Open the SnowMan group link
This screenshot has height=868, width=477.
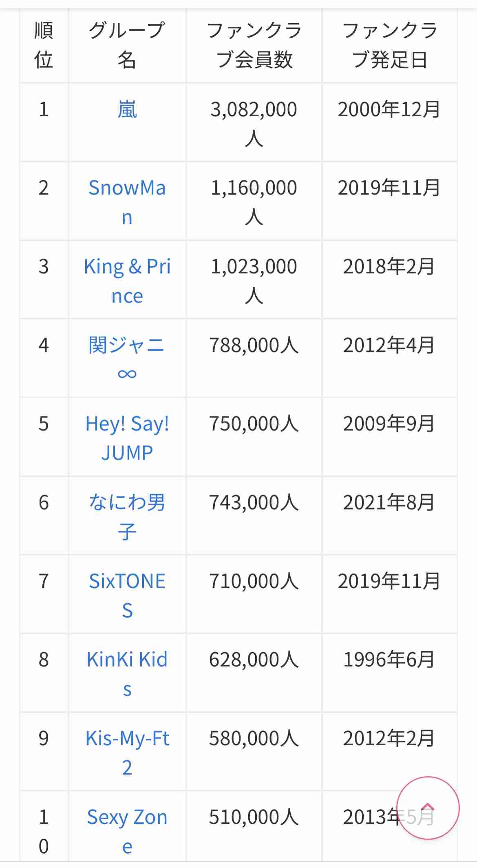127,203
